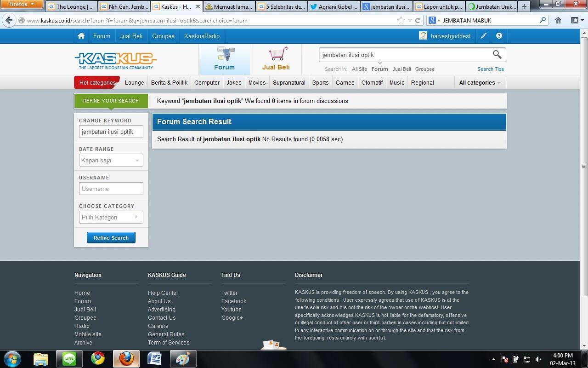Image resolution: width=588 pixels, height=368 pixels.
Task: Click the main Kaskus search box
Action: tap(405, 55)
